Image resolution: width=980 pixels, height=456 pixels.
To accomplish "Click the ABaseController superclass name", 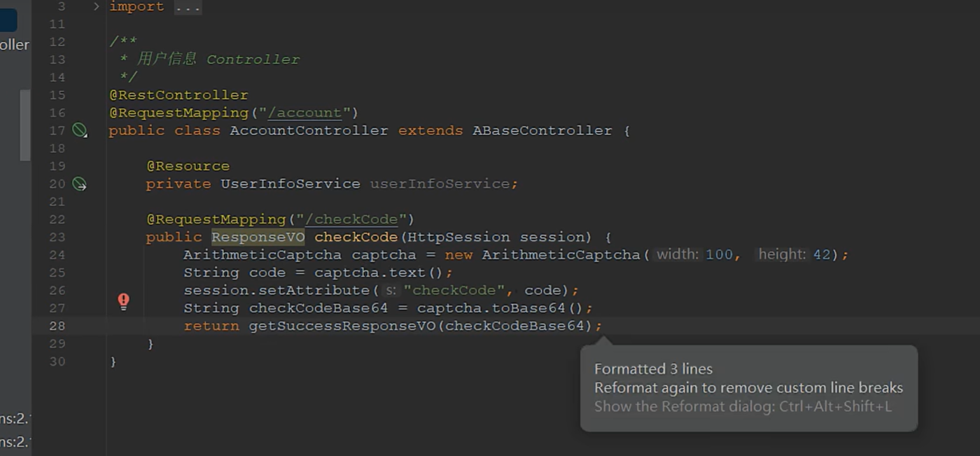I will coord(542,131).
